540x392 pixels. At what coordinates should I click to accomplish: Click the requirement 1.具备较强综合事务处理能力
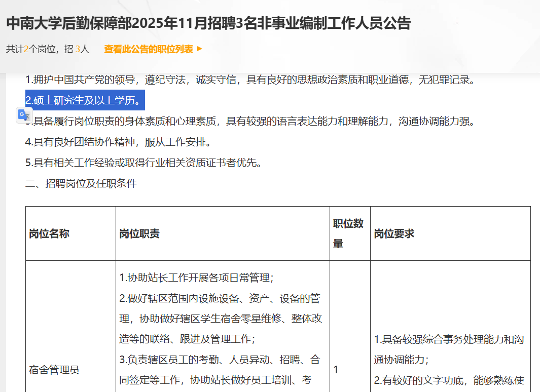pyautogui.click(x=449, y=349)
